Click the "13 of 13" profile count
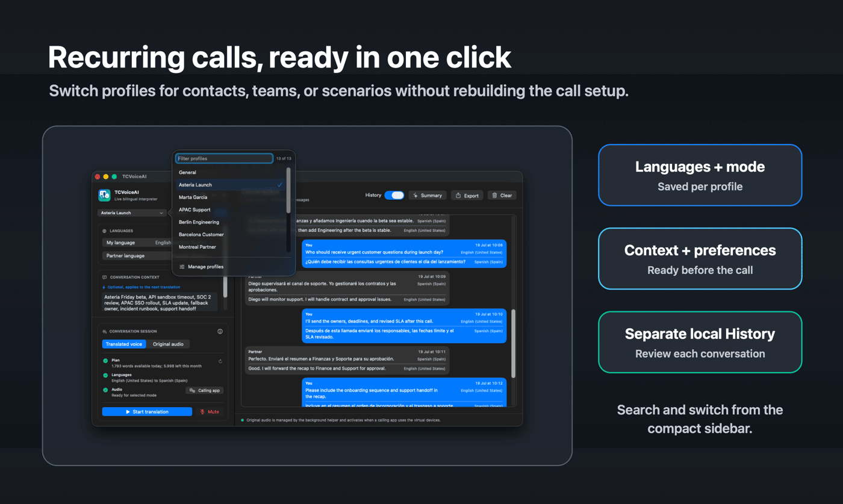Viewport: 843px width, 504px height. coord(284,158)
